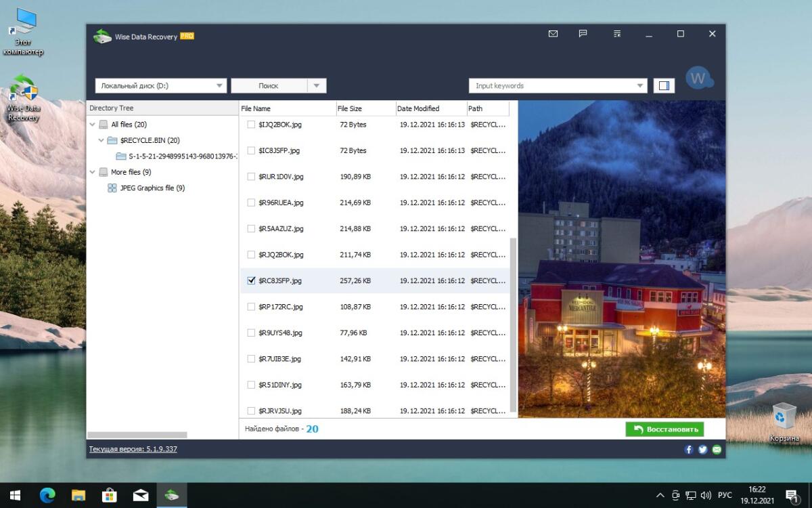812x508 pixels.
Task: Open the Facebook icon in the status bar
Action: tap(688, 449)
